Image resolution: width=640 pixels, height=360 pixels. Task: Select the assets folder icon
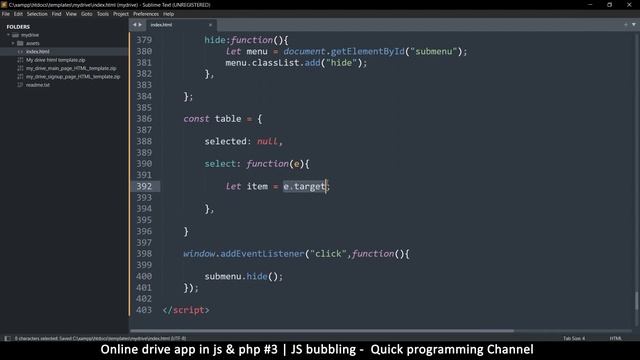point(20,43)
